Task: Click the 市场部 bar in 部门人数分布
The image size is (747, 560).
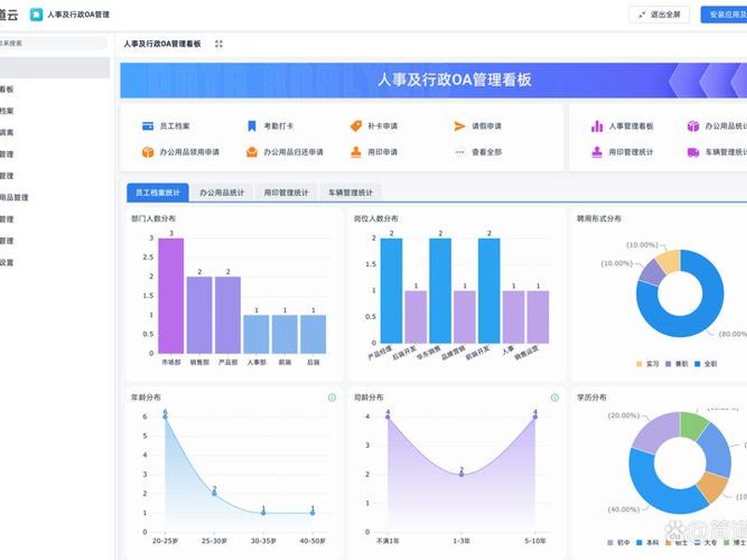Action: [x=171, y=296]
